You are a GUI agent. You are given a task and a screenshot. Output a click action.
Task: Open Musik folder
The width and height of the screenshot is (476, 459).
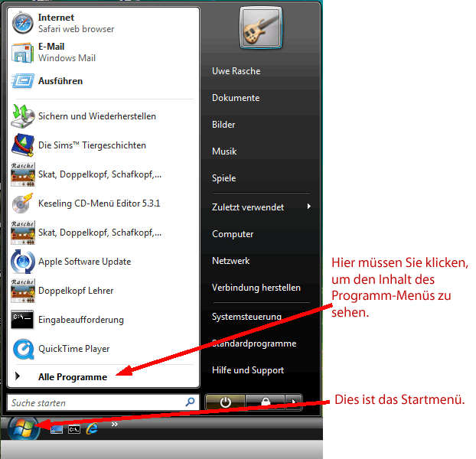tap(224, 151)
